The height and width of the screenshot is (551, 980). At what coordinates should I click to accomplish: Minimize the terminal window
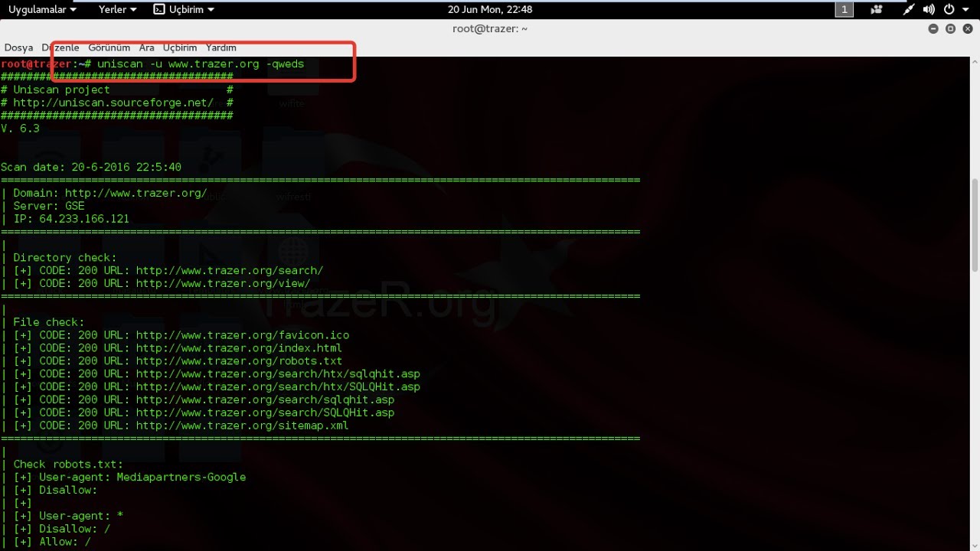933,29
